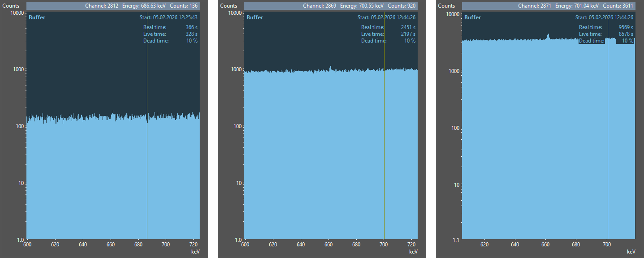Click the Start 12:25:43 timestamp text
This screenshot has height=258, width=644.
[168, 18]
